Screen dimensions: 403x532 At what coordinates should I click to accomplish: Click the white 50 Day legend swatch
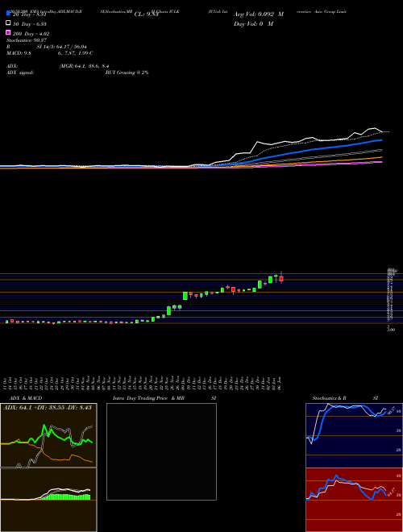[x=8, y=23]
